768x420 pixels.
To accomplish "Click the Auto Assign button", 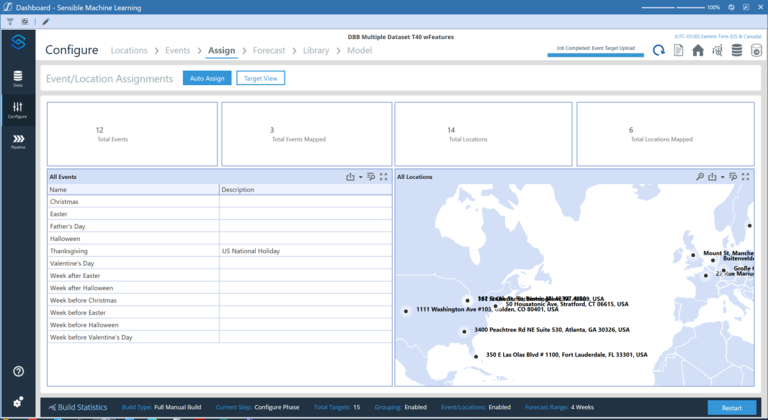I will tap(207, 78).
